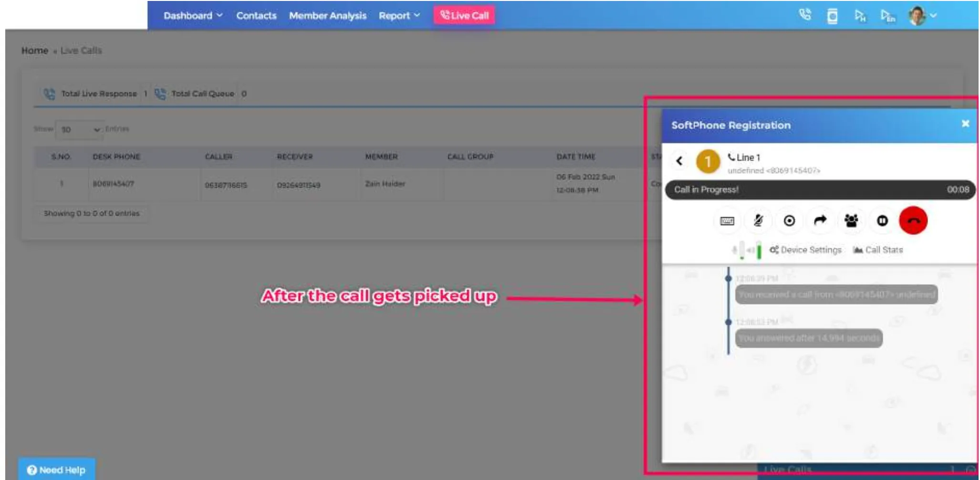The width and height of the screenshot is (980, 480).
Task: Click the En play icon in the top bar
Action: (887, 16)
